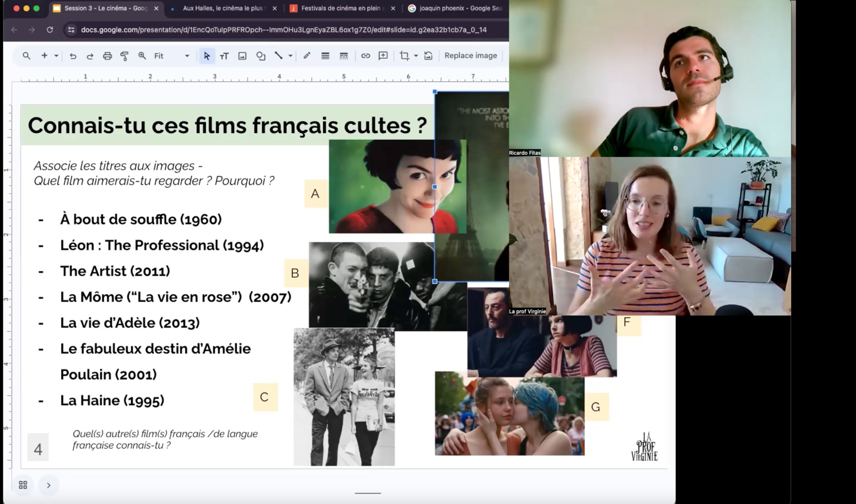Click the site information icon in address bar
Screen dimensions: 856x504
71,30
